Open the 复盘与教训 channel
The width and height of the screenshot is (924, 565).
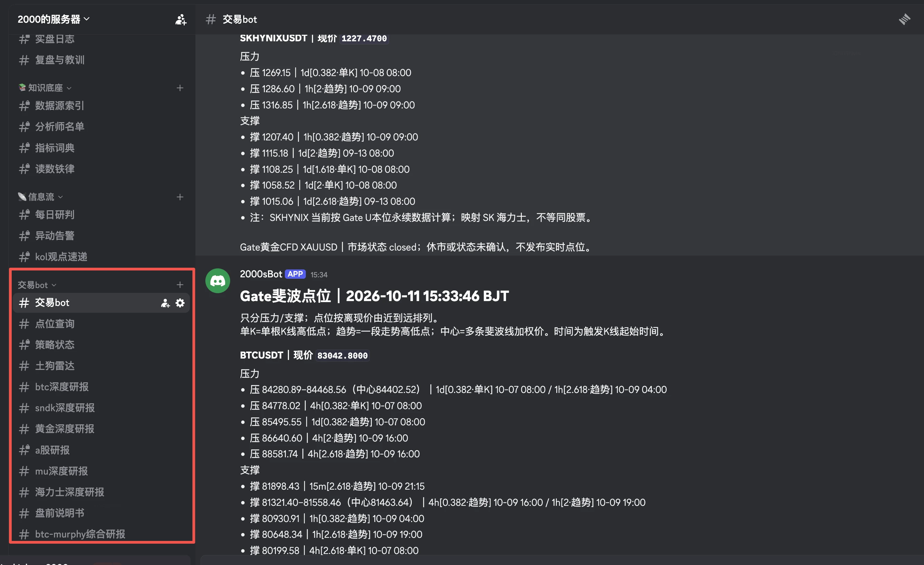[101, 60]
